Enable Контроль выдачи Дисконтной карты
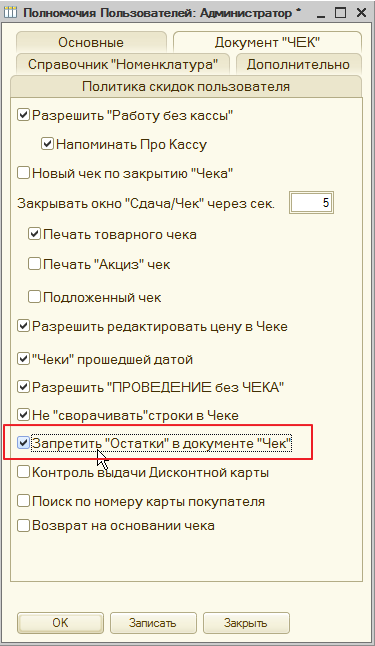The height and width of the screenshot is (646, 375). click(23, 472)
